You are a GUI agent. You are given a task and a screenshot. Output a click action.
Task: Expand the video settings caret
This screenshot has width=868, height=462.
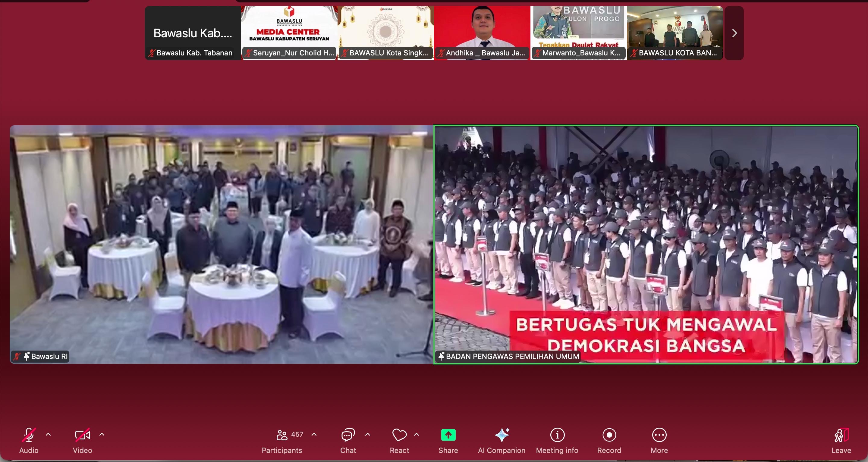(102, 434)
